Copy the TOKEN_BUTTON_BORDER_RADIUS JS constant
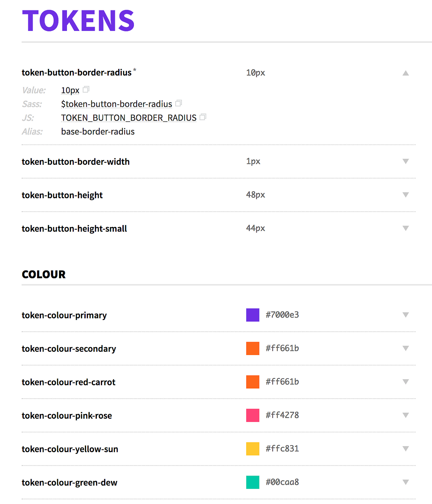This screenshot has height=504, width=432. point(203,117)
